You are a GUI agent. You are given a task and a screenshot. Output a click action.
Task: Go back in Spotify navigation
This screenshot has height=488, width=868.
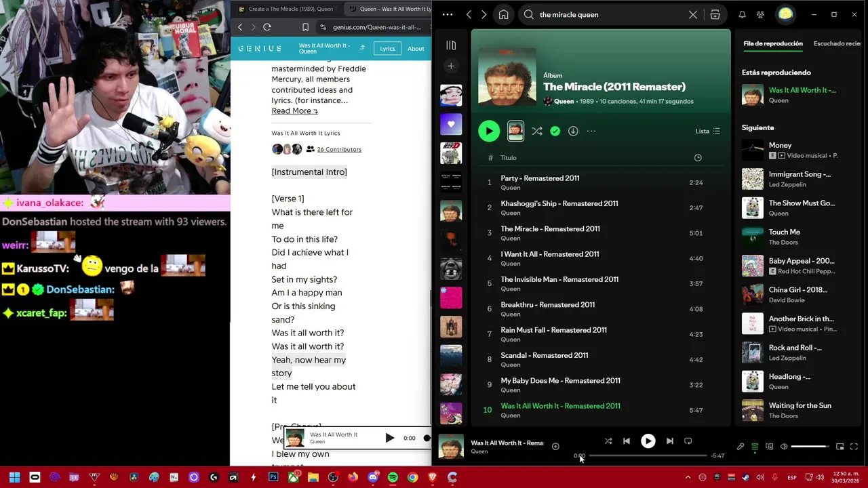point(469,14)
